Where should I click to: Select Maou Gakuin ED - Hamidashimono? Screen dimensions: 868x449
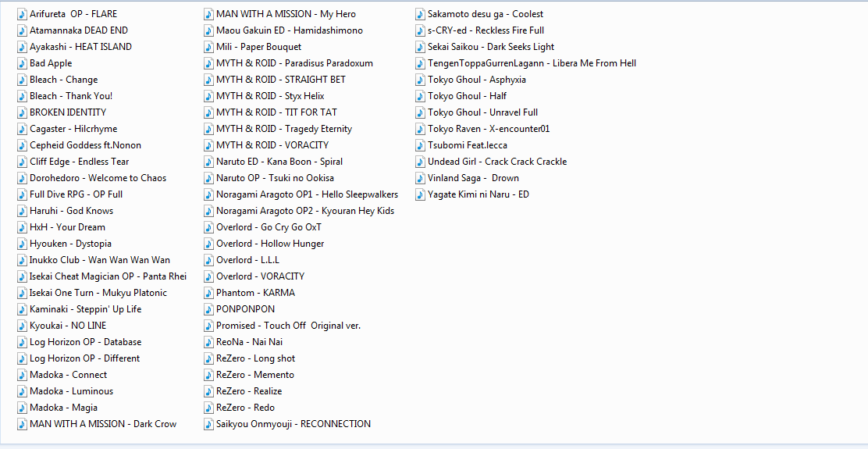coord(290,30)
